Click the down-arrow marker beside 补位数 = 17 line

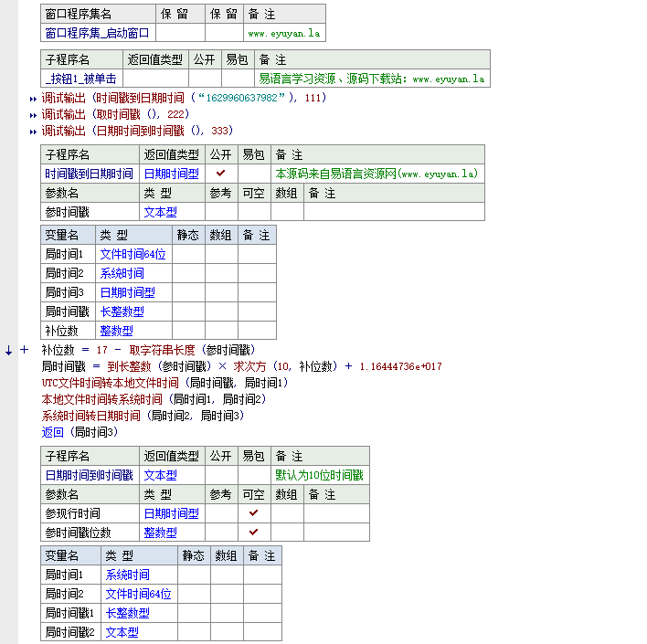(8, 350)
